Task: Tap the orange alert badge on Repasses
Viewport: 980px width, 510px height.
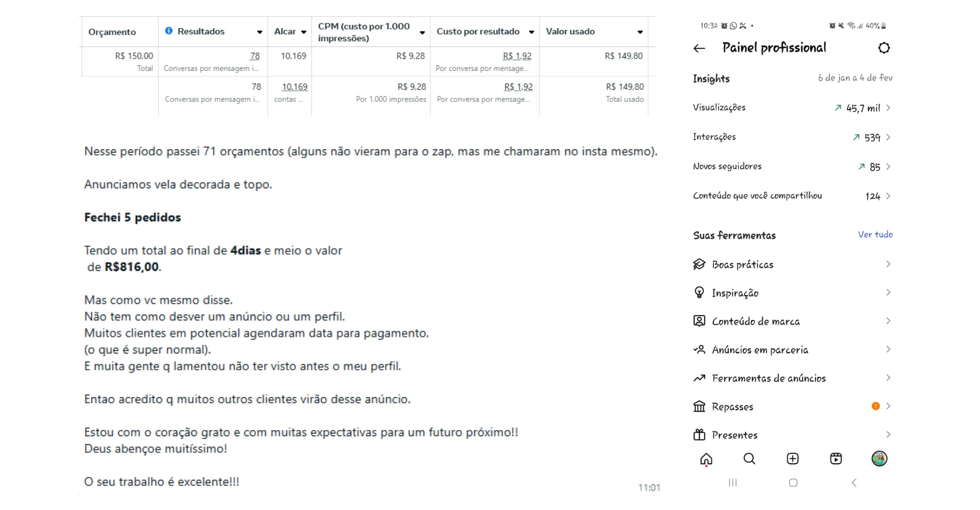Action: pos(876,406)
